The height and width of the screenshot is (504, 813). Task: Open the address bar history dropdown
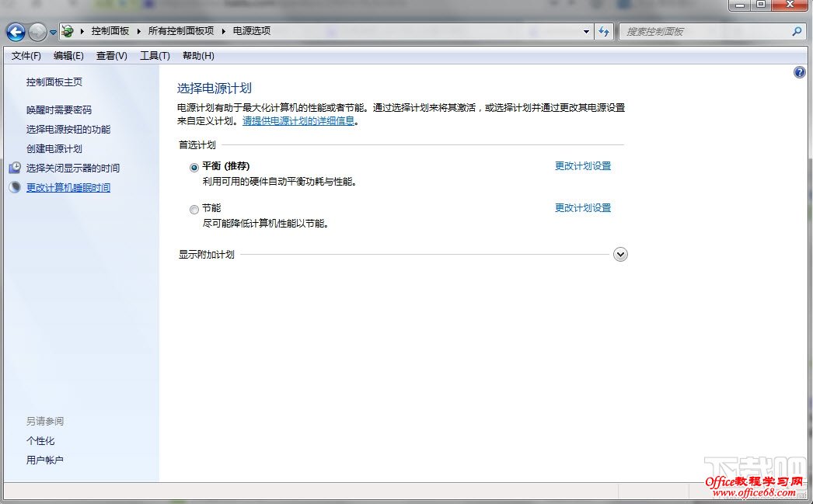pyautogui.click(x=587, y=31)
